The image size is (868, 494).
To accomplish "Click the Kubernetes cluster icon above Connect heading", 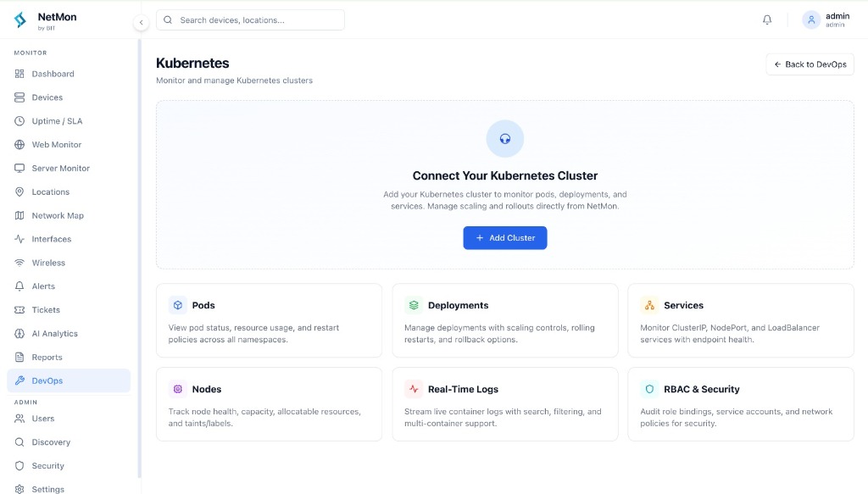I will click(x=505, y=138).
